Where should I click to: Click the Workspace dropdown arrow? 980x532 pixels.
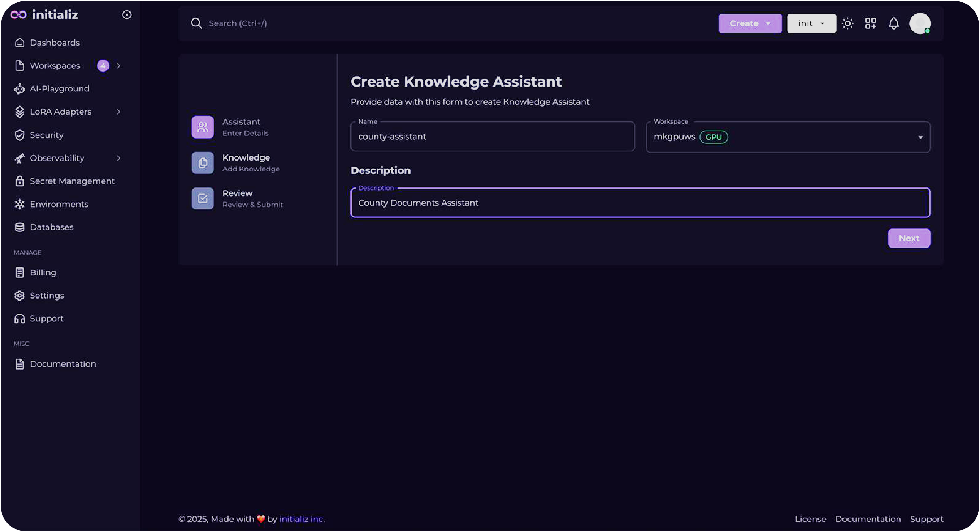tap(920, 137)
